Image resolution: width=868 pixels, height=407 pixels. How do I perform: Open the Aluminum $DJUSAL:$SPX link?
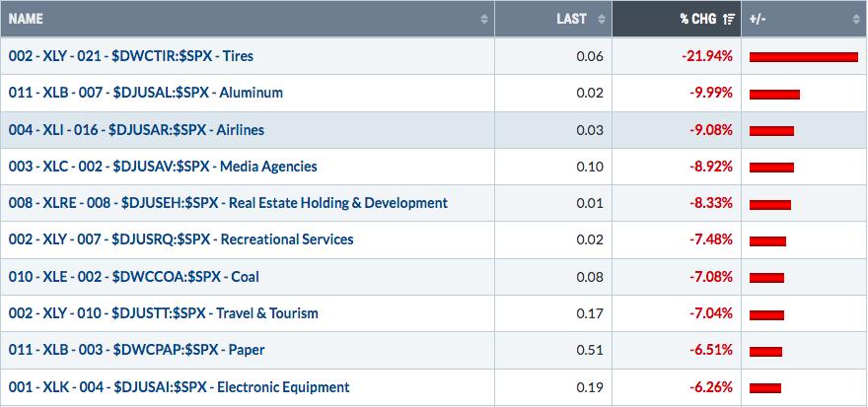pos(146,93)
